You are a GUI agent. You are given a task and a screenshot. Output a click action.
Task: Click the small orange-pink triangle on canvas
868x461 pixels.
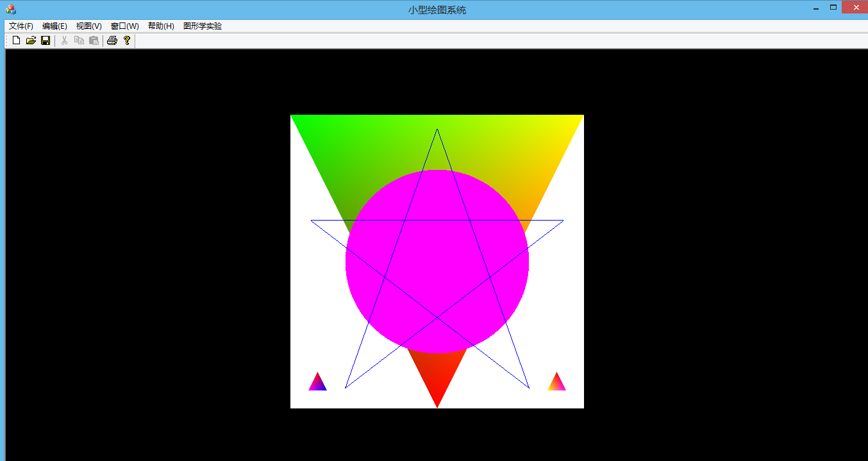click(556, 383)
